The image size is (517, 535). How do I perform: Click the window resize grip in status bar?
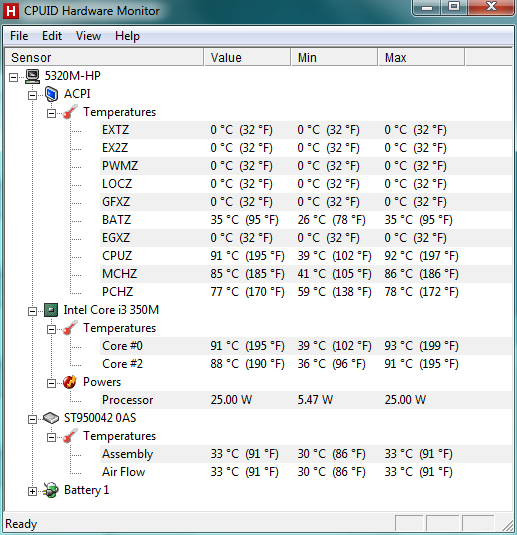point(507,525)
